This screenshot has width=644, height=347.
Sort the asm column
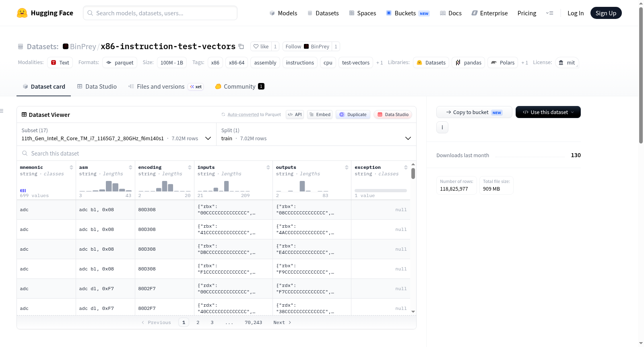pyautogui.click(x=130, y=167)
